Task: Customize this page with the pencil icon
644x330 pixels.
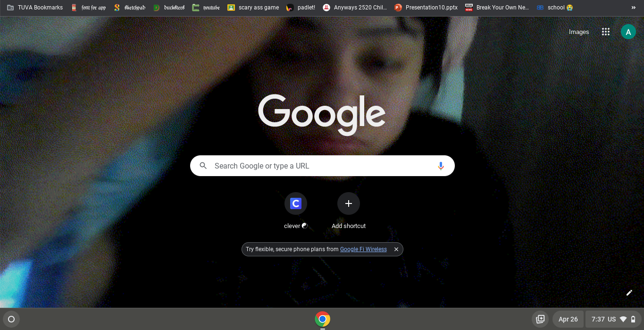Action: pos(629,293)
